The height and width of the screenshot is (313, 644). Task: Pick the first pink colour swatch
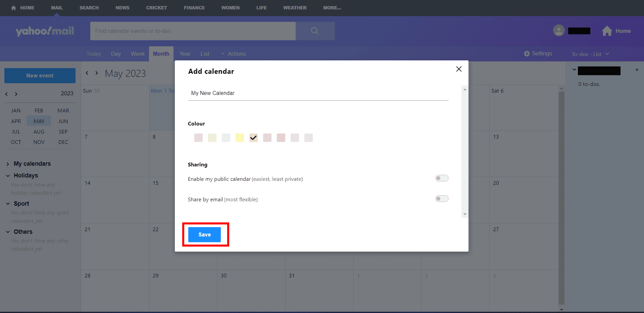(x=198, y=138)
